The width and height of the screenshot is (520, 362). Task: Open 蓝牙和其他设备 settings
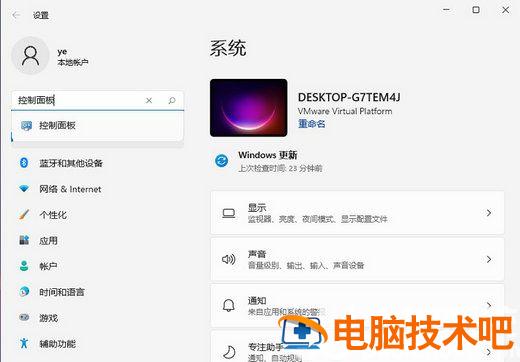tap(71, 163)
